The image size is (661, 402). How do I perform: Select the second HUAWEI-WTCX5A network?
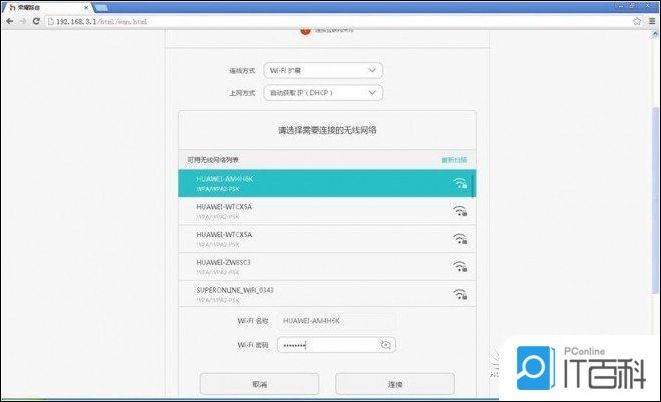click(327, 239)
